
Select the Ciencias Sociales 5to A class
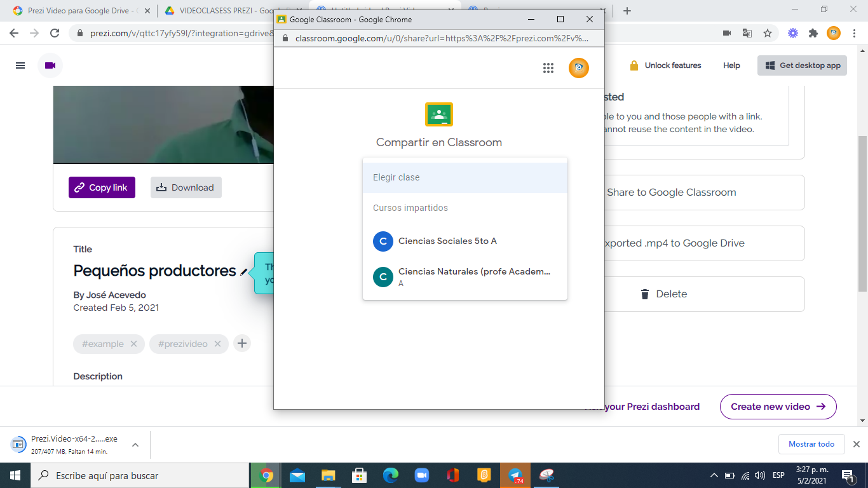tap(465, 241)
